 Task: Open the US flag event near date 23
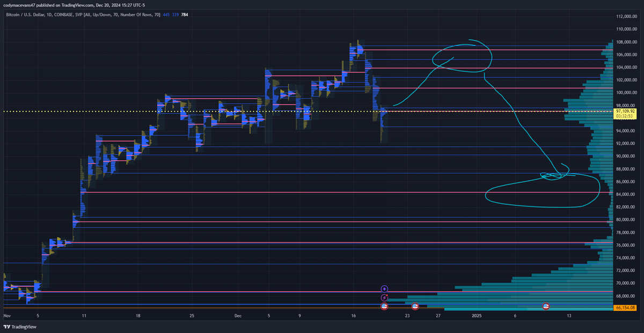[x=415, y=306]
